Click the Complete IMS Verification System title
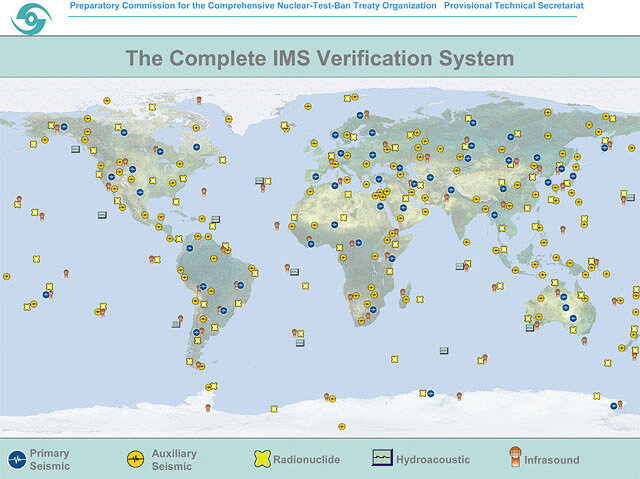640x479 pixels. tap(320, 58)
